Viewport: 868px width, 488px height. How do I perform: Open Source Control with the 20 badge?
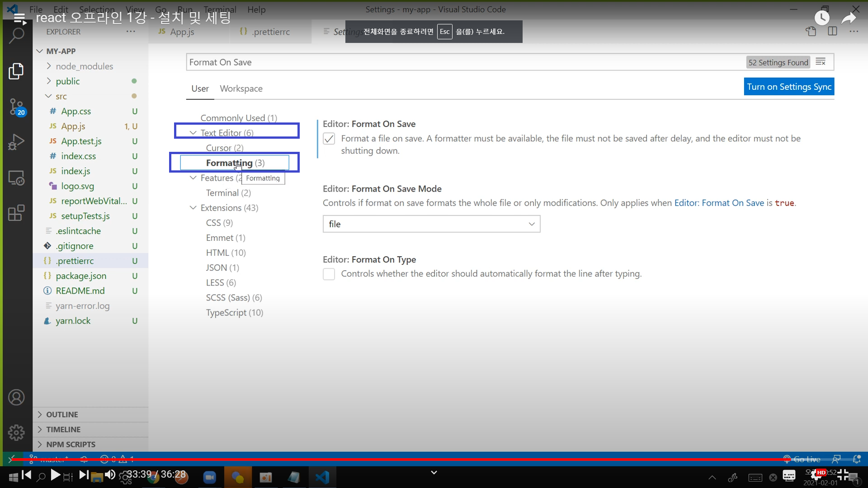pos(16,107)
